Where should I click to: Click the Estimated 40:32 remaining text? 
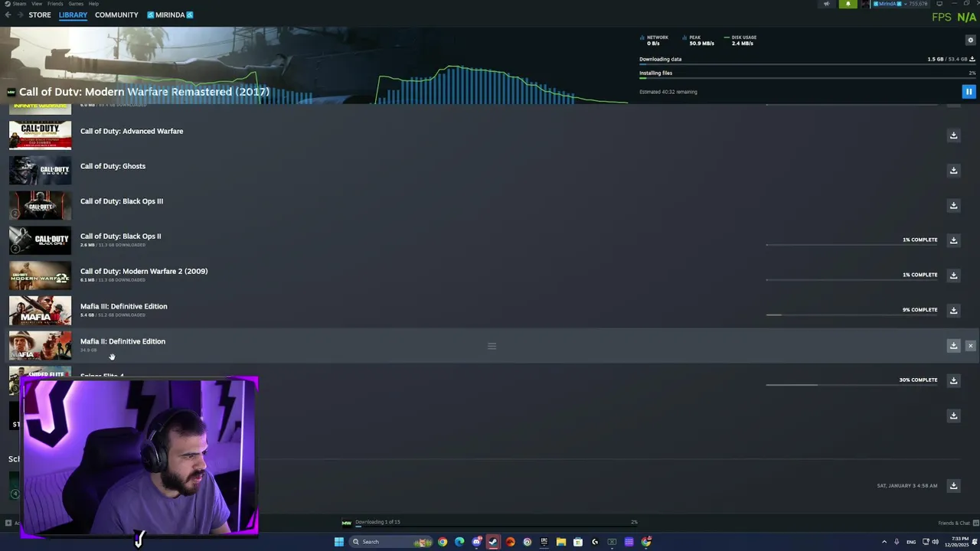coord(668,92)
